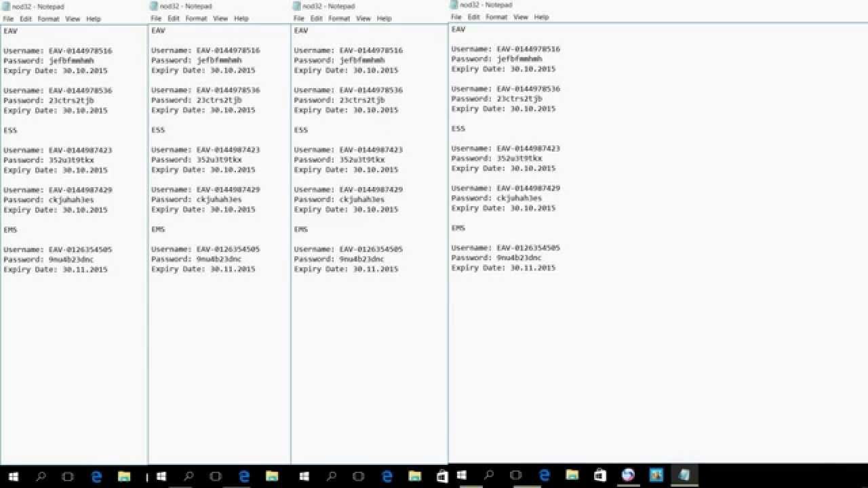Open Help menu in rightmost Notepad window
The image size is (868, 488).
point(541,17)
